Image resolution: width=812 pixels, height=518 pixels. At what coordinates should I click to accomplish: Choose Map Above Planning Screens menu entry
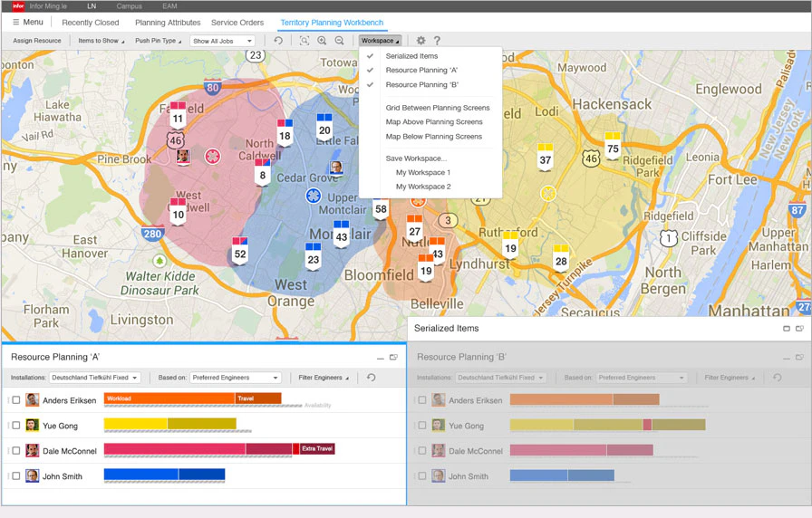pos(434,122)
